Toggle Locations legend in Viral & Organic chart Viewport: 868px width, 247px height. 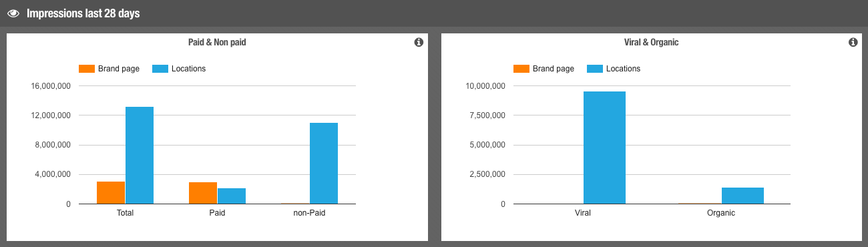[x=614, y=69]
